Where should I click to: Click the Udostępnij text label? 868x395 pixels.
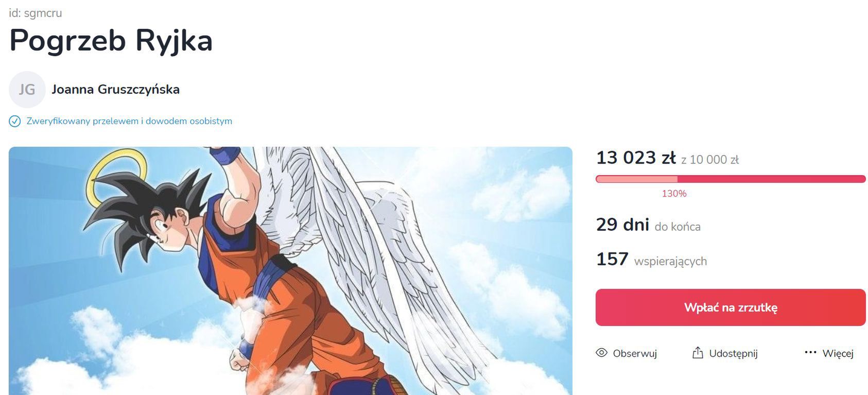[733, 354]
